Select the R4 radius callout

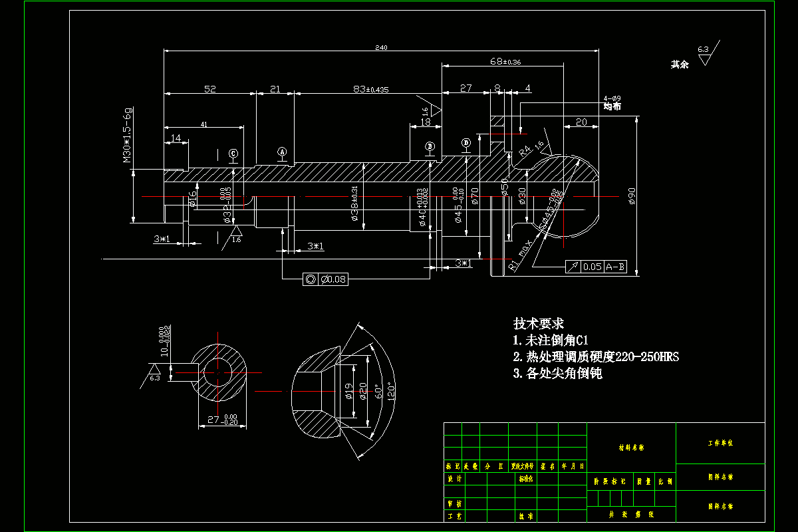point(525,150)
